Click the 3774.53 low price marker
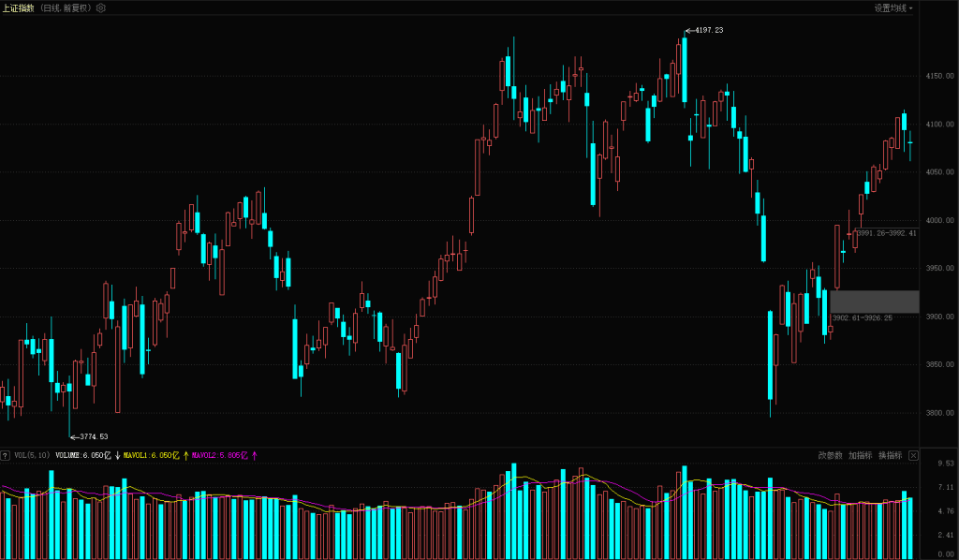 click(x=93, y=436)
